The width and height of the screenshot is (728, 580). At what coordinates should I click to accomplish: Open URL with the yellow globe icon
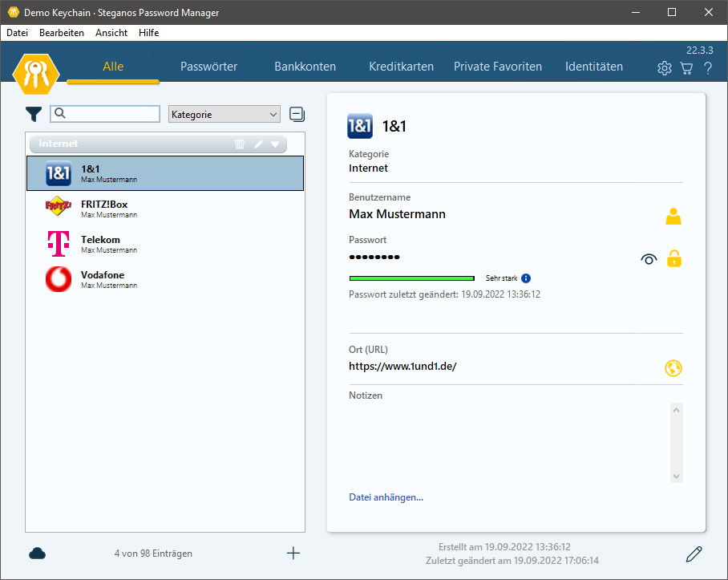coord(673,368)
